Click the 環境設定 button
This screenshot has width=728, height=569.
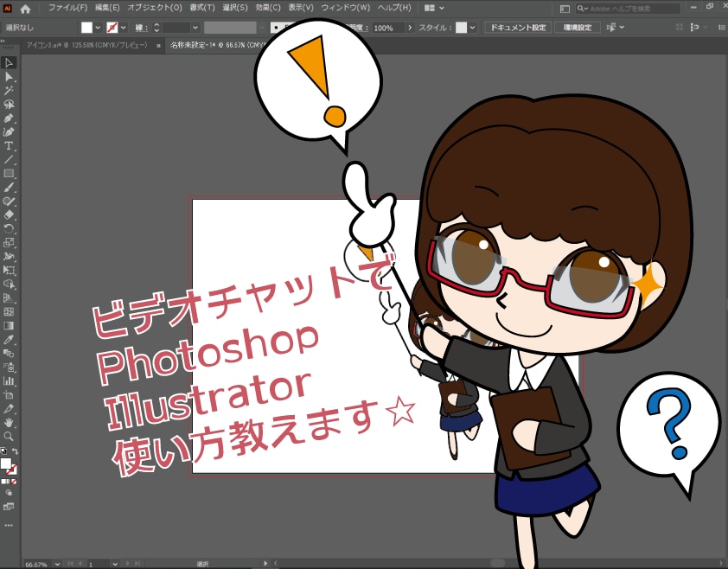(578, 28)
